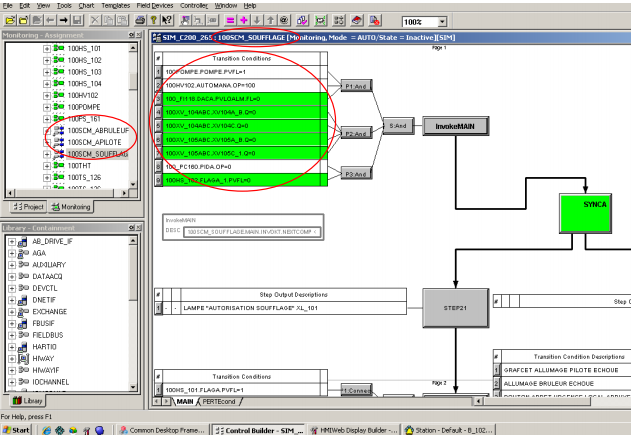The image size is (631, 435).
Task: Click the P1:And logic gate
Action: click(356, 86)
